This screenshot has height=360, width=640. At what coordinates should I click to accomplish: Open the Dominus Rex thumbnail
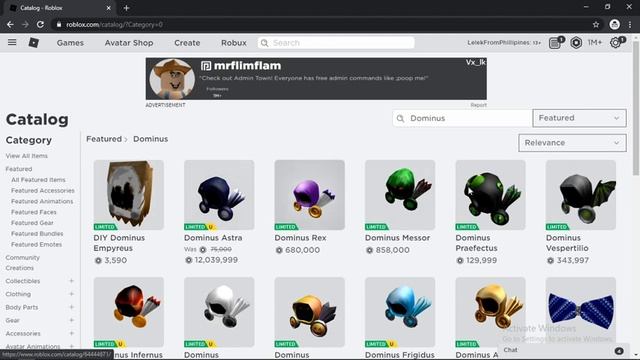(x=309, y=195)
